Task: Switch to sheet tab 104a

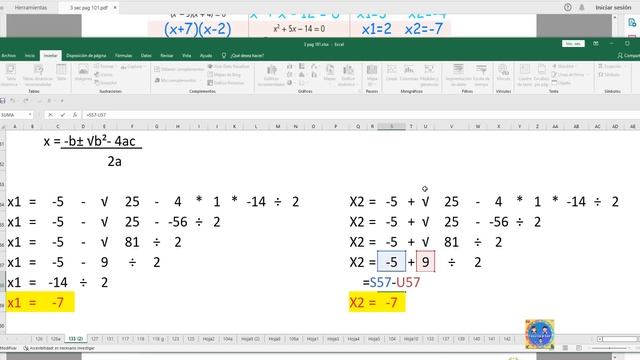Action: [x=228, y=339]
